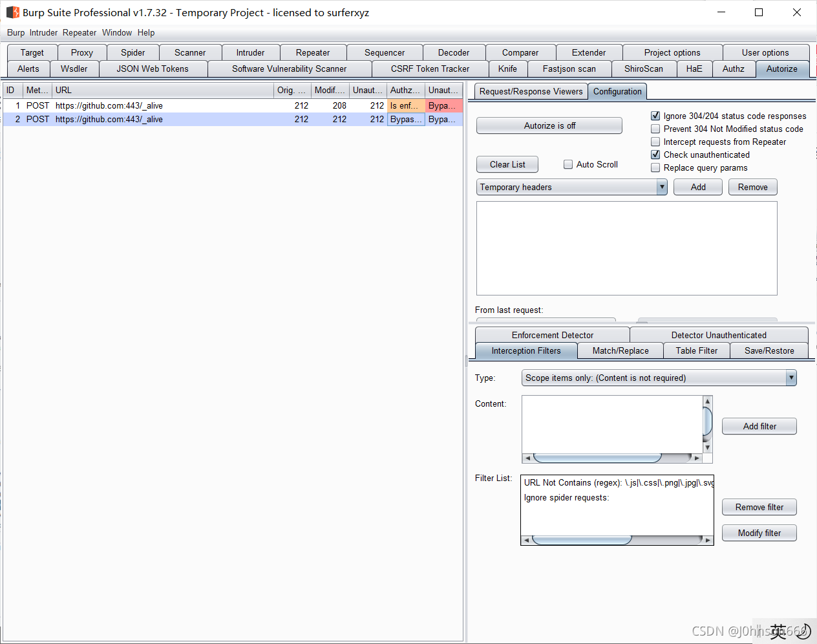Open the CSRF Token Tracker tab

pos(430,69)
